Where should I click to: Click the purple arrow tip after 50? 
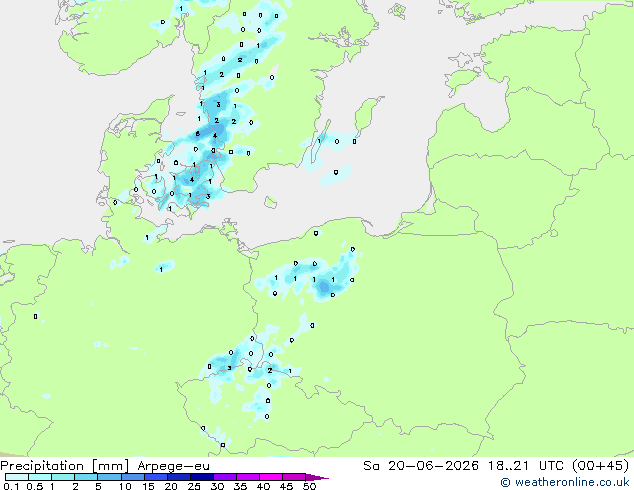coord(317,477)
